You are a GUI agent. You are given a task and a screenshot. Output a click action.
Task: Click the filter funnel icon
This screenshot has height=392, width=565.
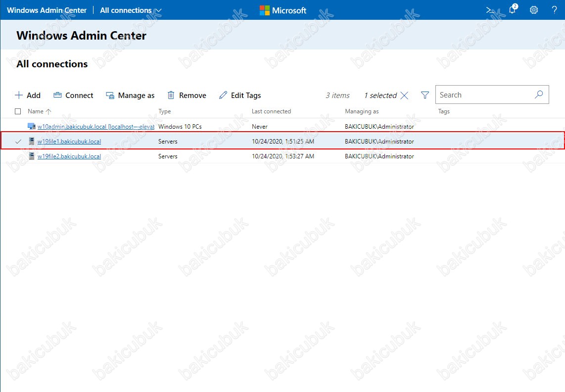pos(425,95)
